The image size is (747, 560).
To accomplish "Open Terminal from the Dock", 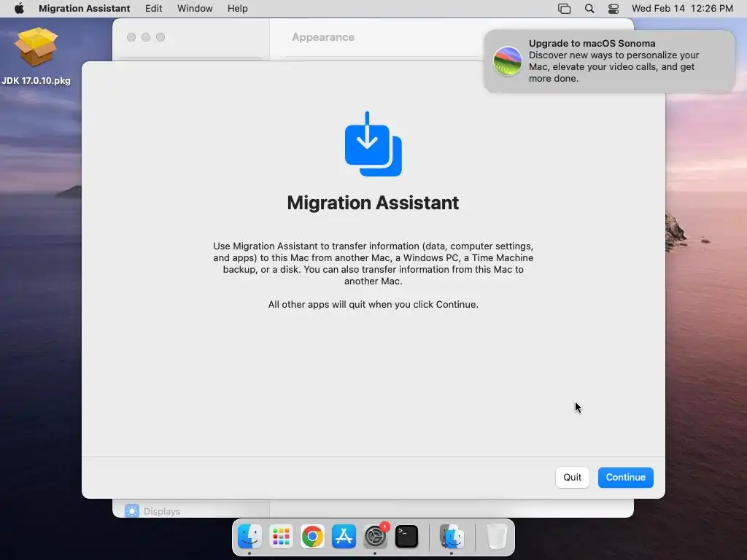I will coord(406,537).
